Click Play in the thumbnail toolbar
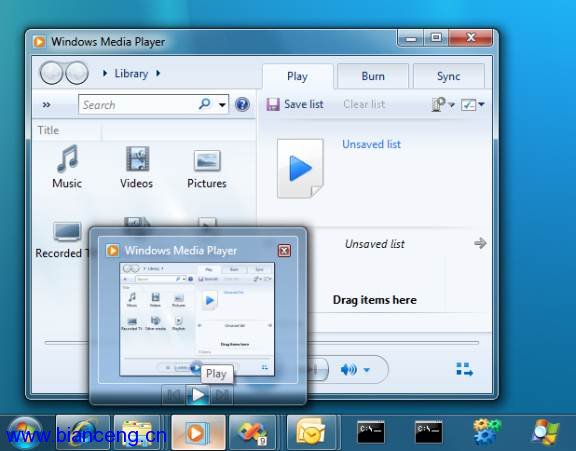The height and width of the screenshot is (451, 576). 198,395
